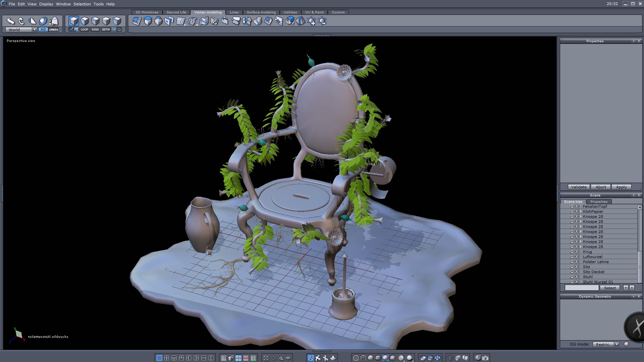Expand the KlohPapier tree node
This screenshot has width=644, height=362.
point(581,212)
